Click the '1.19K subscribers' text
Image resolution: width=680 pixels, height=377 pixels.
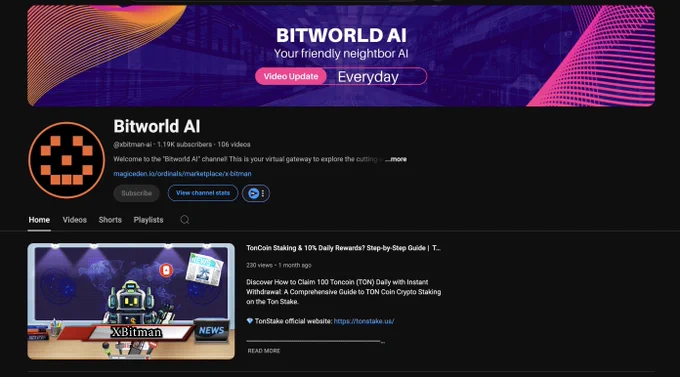[x=184, y=144]
